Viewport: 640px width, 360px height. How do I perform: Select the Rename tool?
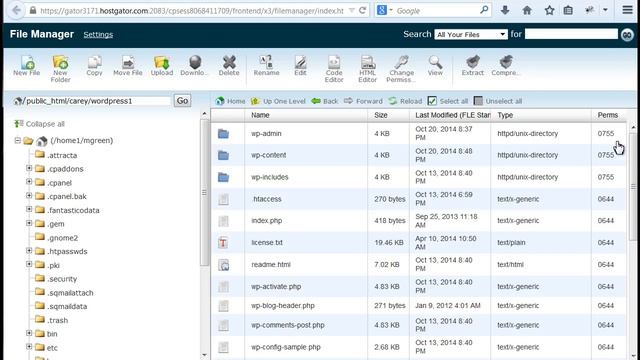tap(266, 66)
